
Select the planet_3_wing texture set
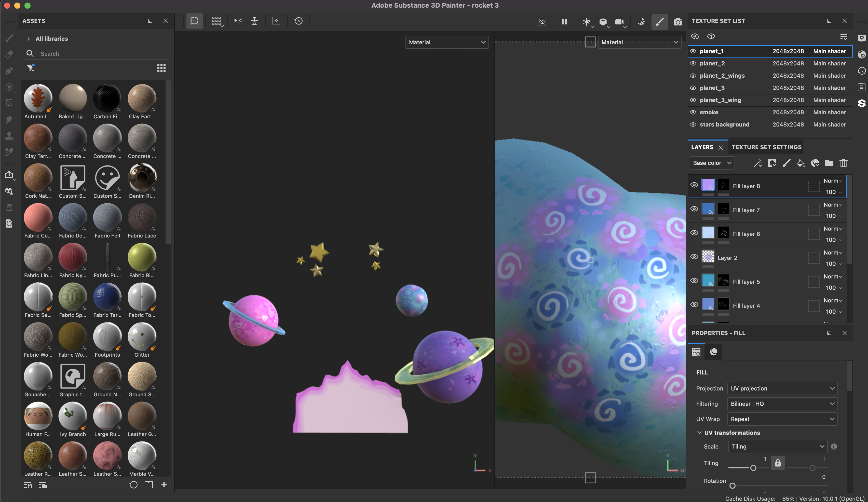[770, 100]
